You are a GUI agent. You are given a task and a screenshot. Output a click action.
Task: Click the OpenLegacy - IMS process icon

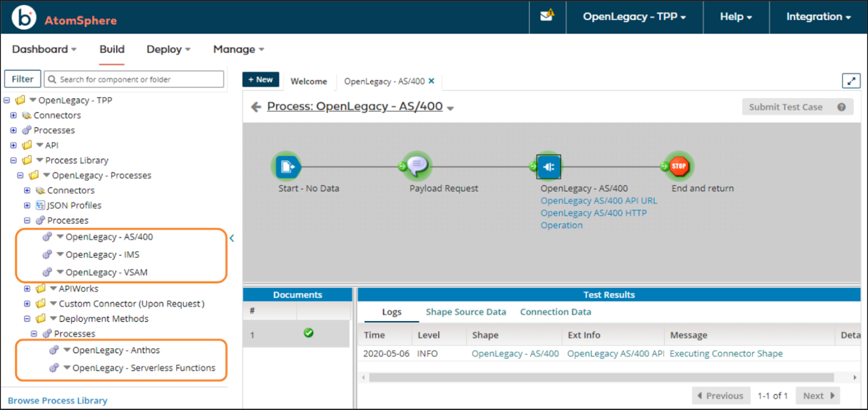coord(47,255)
